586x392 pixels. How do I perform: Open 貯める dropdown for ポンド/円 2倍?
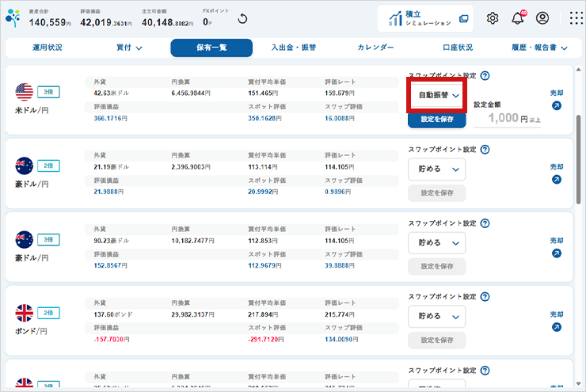click(x=436, y=317)
